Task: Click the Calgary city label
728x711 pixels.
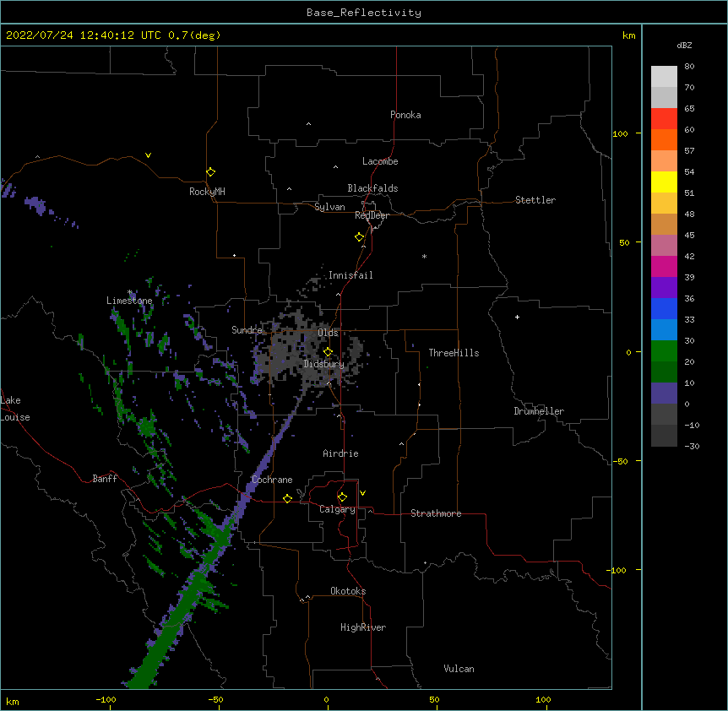Action: (x=337, y=509)
